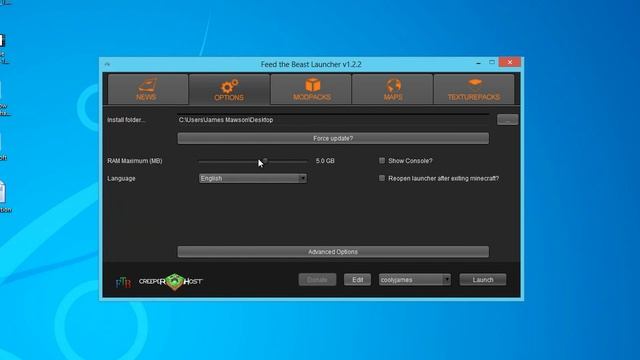
Task: Close the Feed the Beast Launcher window
Action: pyautogui.click(x=510, y=62)
